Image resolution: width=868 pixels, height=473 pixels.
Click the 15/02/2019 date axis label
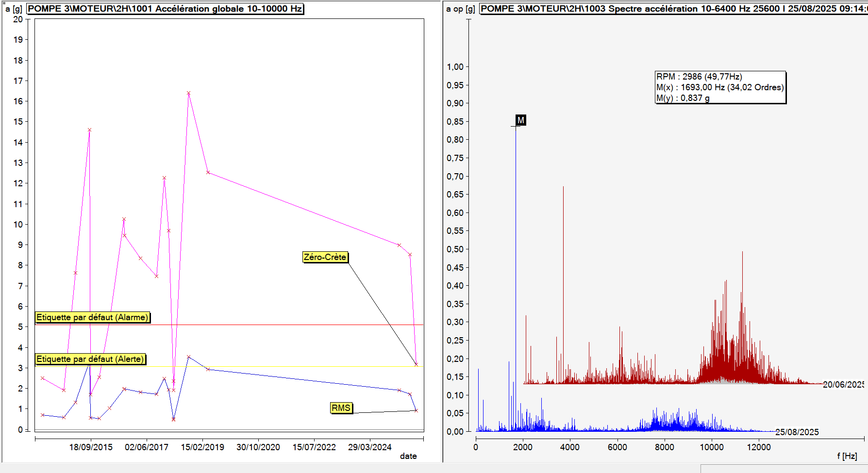coord(202,447)
